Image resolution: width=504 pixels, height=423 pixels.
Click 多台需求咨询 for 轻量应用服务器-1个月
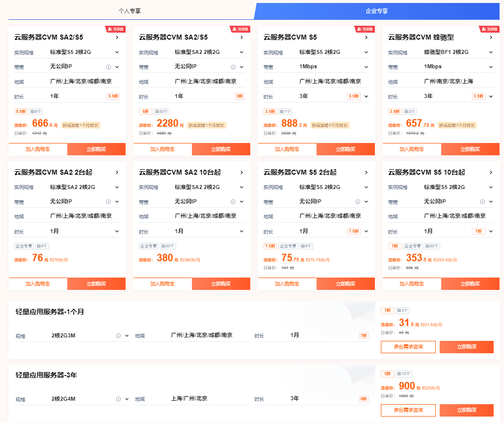click(408, 347)
